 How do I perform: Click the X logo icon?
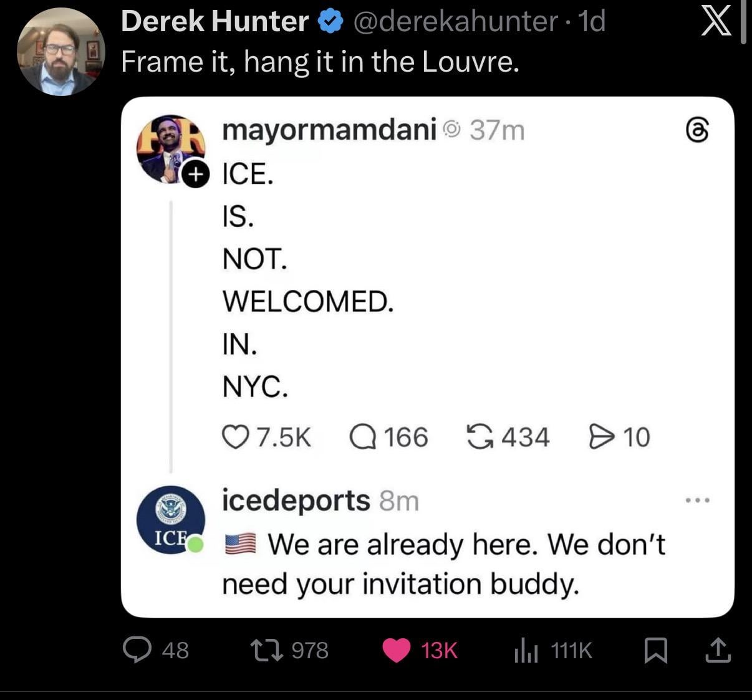716,22
